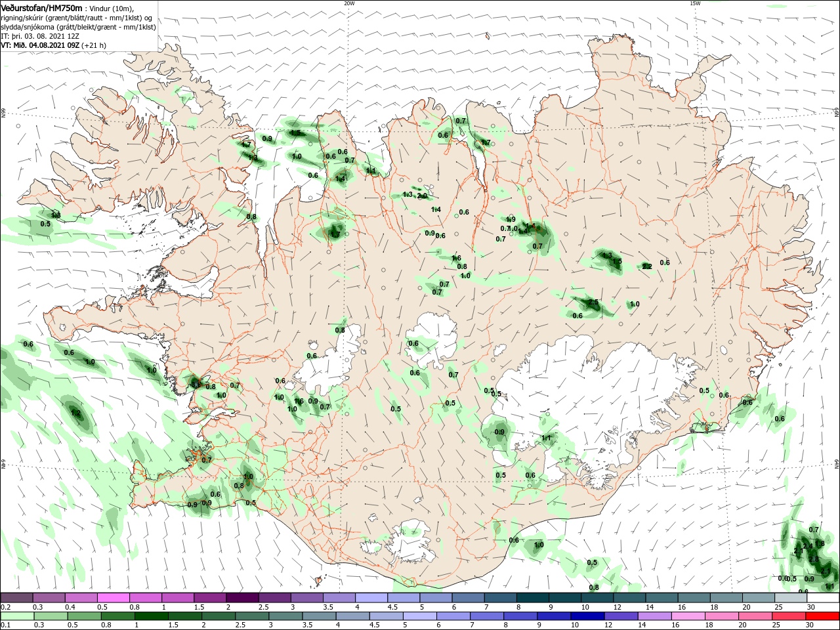Click the 2.2 precipitation value on the map
This screenshot has width=840, height=630.
(x=646, y=266)
